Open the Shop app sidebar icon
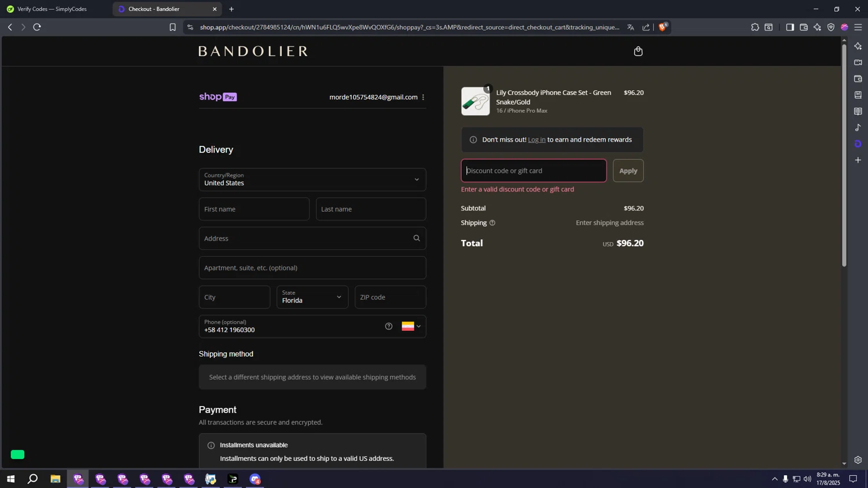 (x=858, y=143)
